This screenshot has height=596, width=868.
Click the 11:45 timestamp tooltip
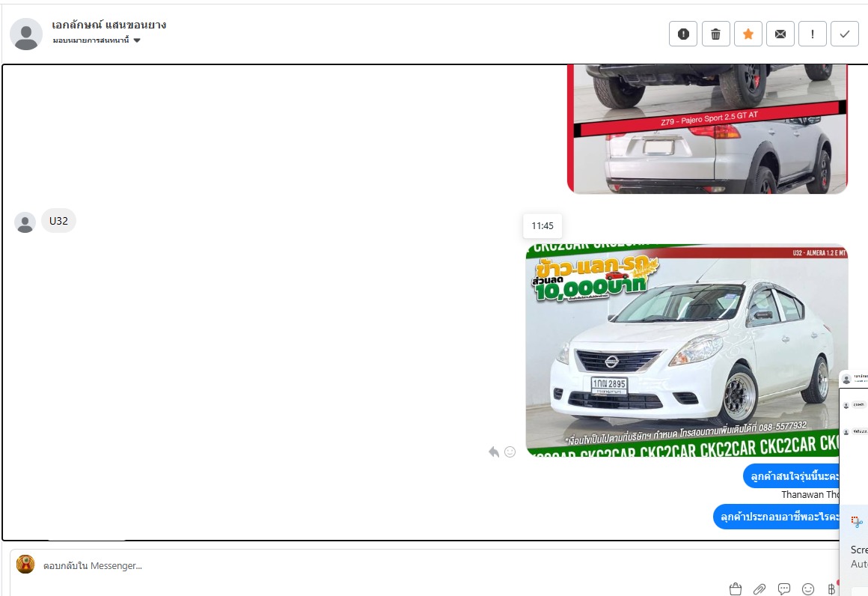point(542,226)
